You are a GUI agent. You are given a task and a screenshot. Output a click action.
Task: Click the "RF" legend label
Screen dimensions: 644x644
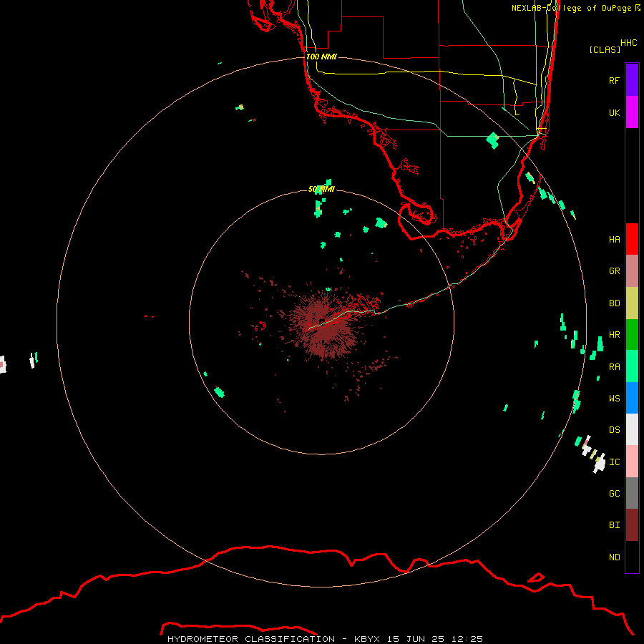point(614,80)
